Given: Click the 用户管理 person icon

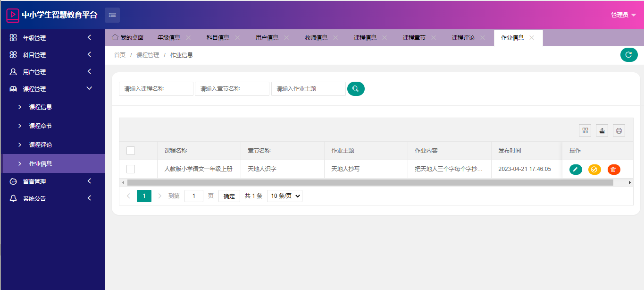Looking at the screenshot, I should point(13,72).
